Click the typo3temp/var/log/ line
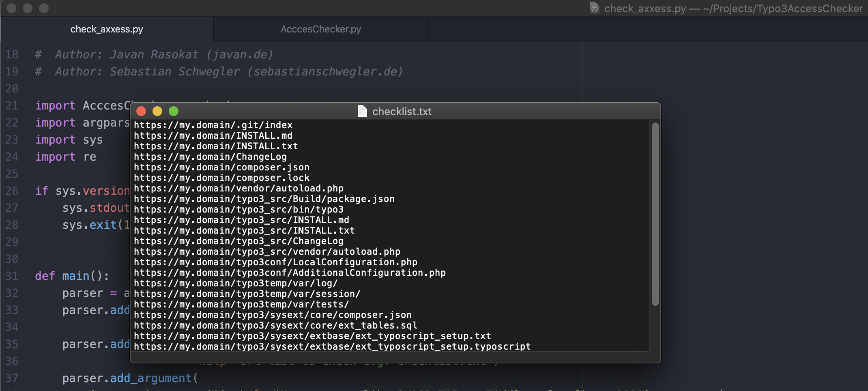Screen dimensions: 868x391 [236, 283]
